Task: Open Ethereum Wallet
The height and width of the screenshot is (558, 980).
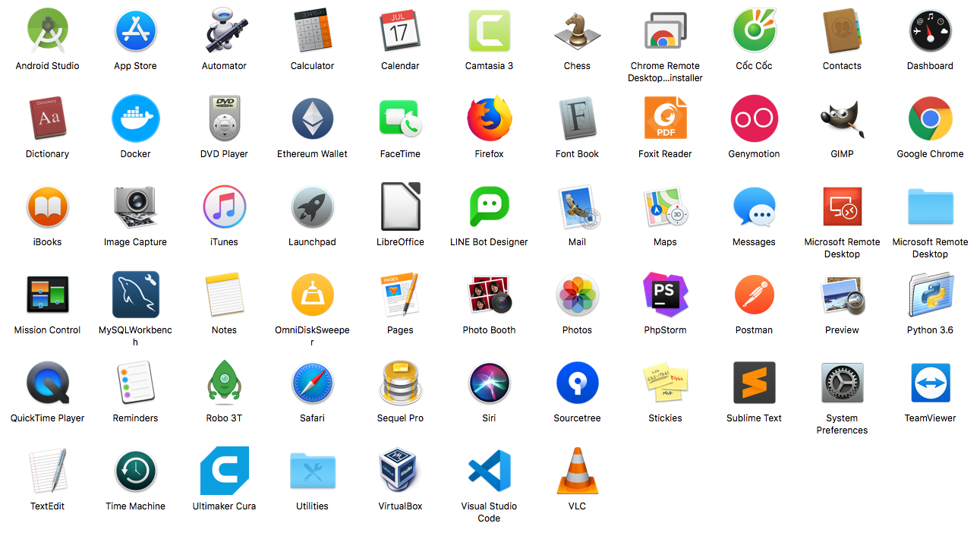Action: (x=312, y=118)
